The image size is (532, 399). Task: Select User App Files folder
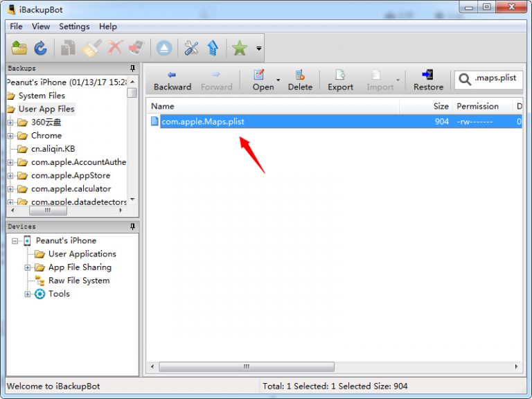point(46,109)
